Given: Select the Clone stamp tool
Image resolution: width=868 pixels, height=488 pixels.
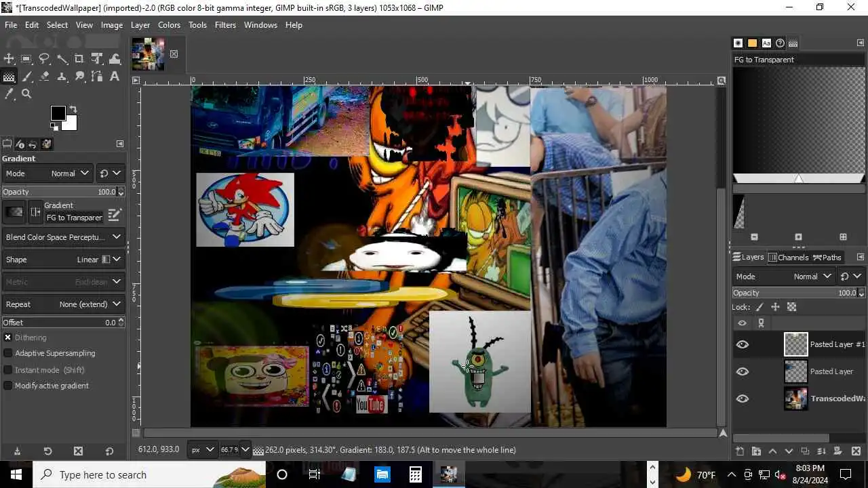Looking at the screenshot, I should 62,77.
